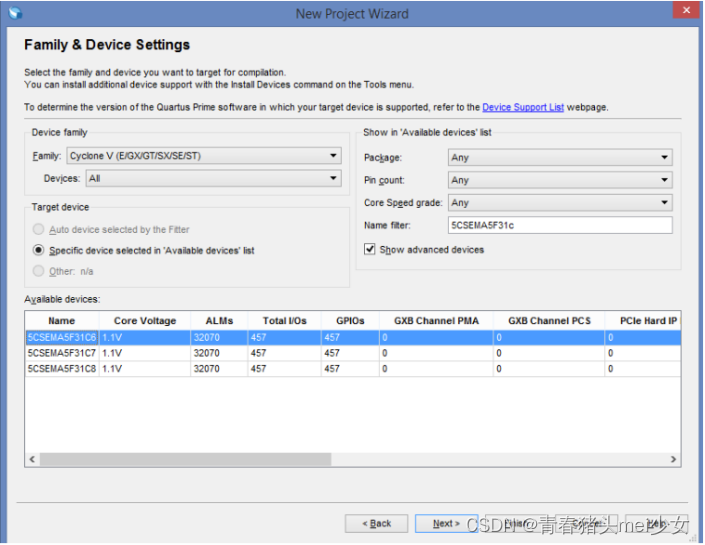Open the Pin count dropdown
The height and width of the screenshot is (545, 705).
coord(560,180)
